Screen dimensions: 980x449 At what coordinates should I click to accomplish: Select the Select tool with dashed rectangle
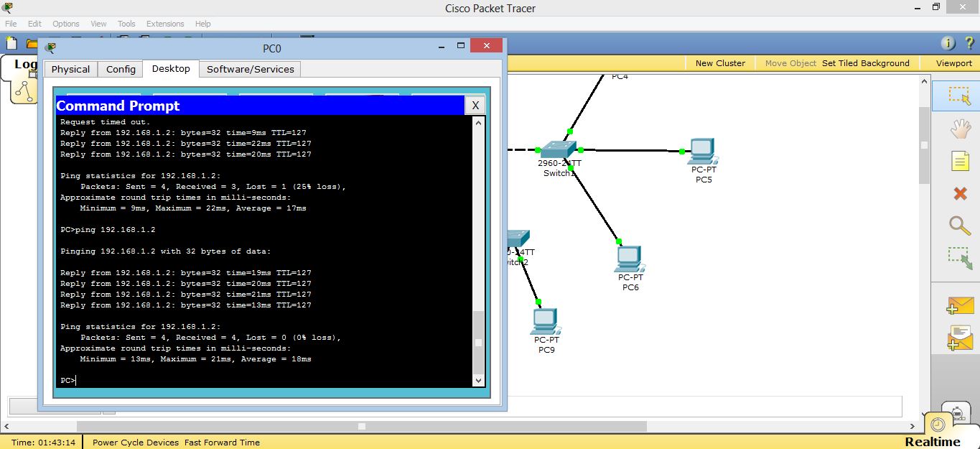click(x=959, y=96)
